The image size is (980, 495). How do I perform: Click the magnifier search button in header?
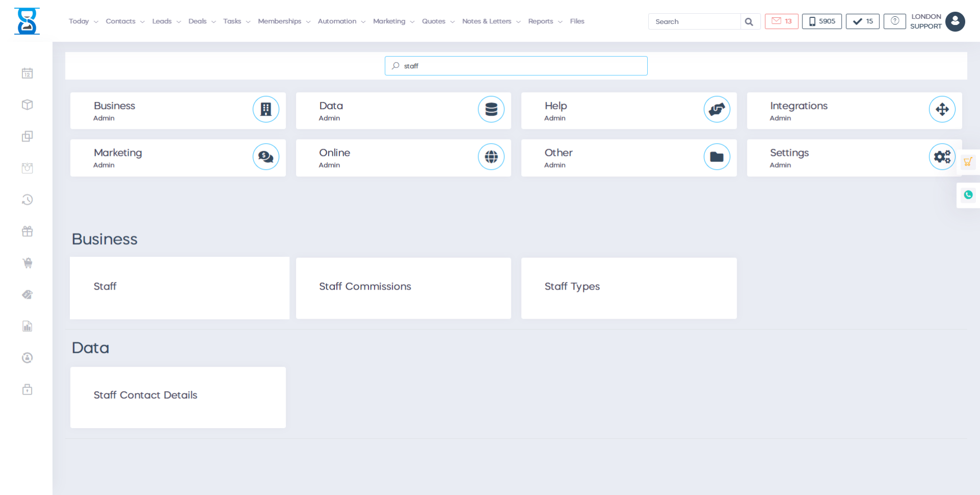tap(749, 22)
